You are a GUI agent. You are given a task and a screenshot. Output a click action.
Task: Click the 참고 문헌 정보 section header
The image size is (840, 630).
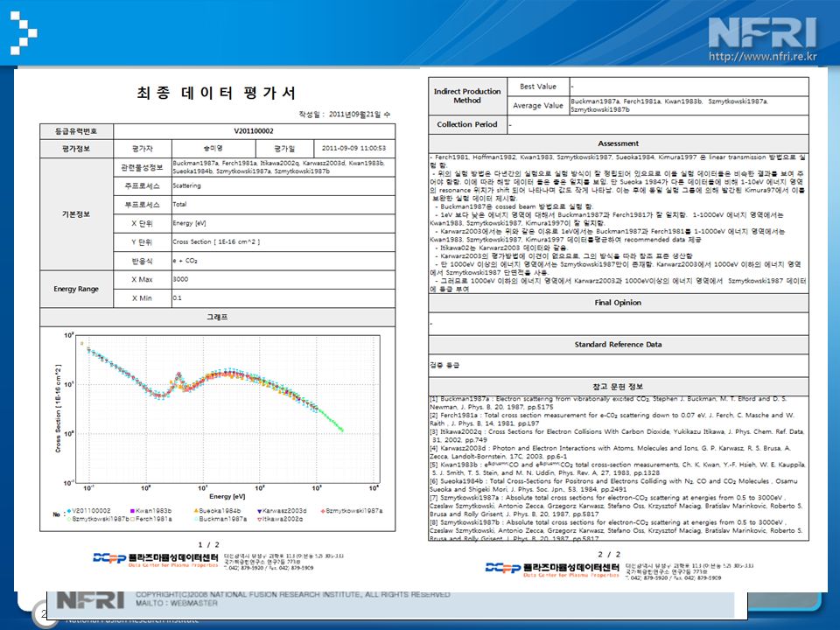tap(619, 386)
